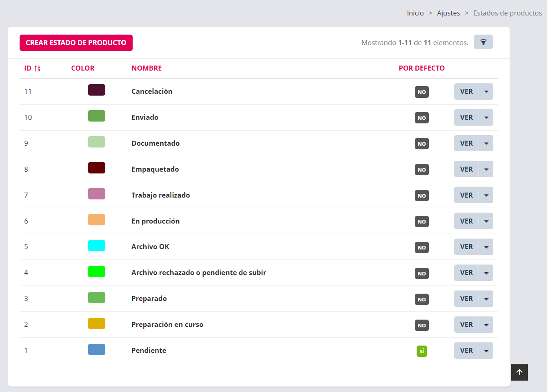This screenshot has width=547, height=392.
Task: Click the NO badge for Cancelación
Action: click(x=422, y=92)
